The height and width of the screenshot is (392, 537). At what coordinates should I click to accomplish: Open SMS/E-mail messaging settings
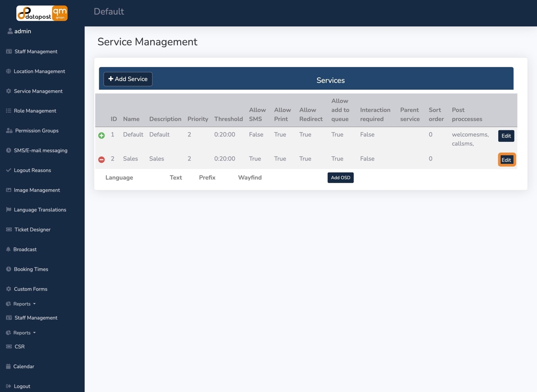tap(40, 150)
